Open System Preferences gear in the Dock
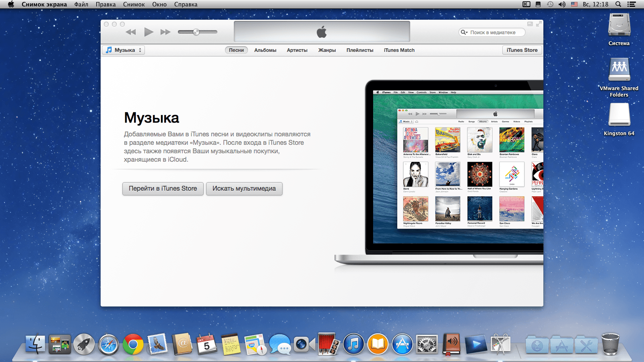The width and height of the screenshot is (644, 362). tap(427, 344)
